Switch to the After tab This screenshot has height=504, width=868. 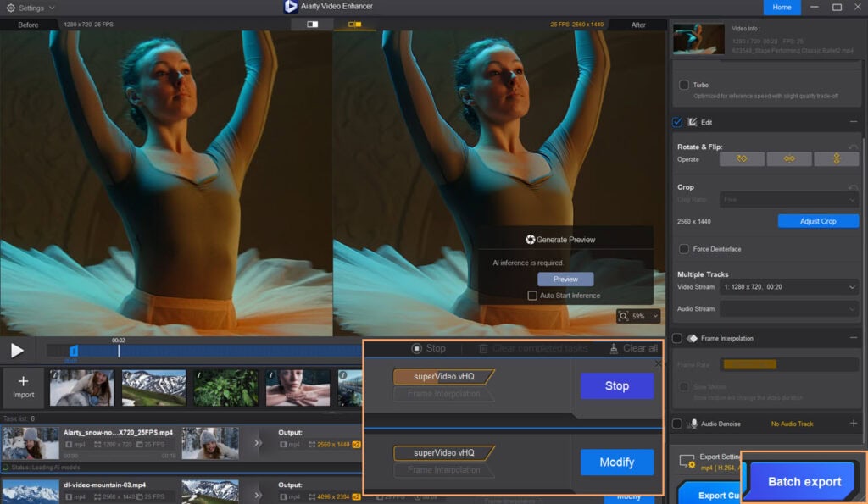638,25
